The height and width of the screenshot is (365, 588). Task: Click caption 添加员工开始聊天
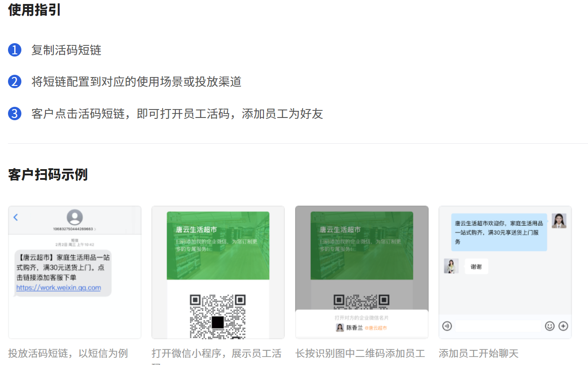coord(479,353)
